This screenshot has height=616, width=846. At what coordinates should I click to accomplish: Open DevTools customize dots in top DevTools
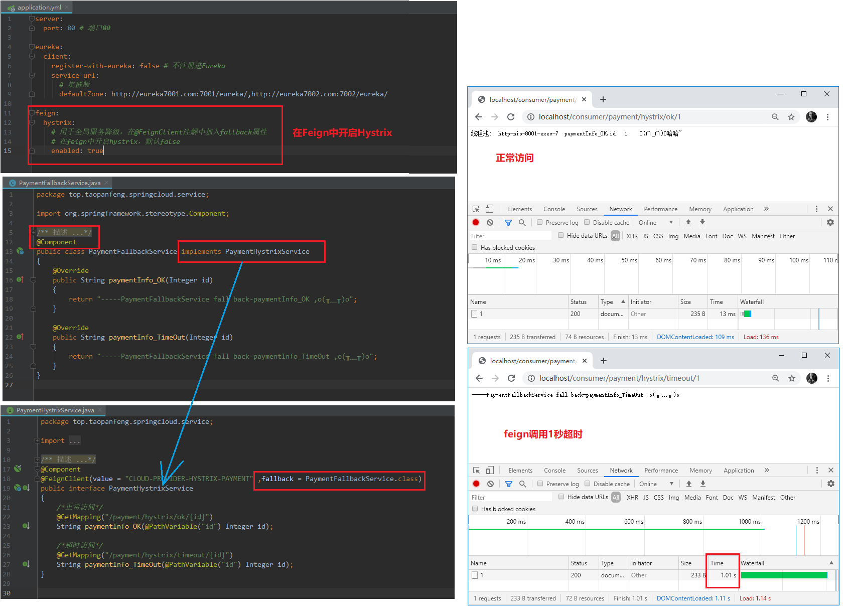pyautogui.click(x=816, y=209)
